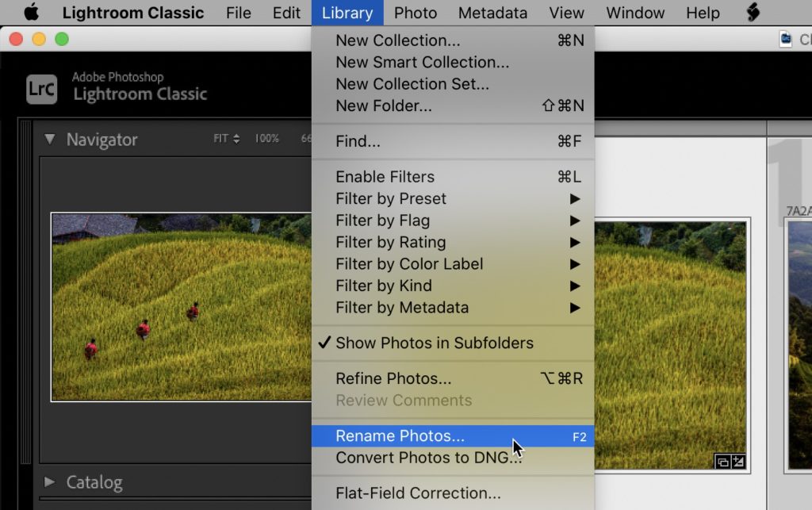Click the yellow minimize window button
The height and width of the screenshot is (510, 812).
[x=38, y=39]
